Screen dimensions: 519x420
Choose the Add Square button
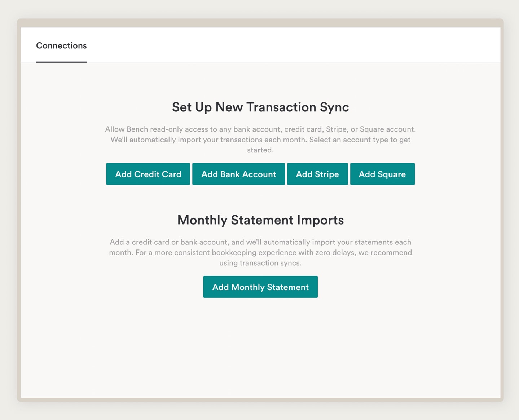click(x=382, y=174)
